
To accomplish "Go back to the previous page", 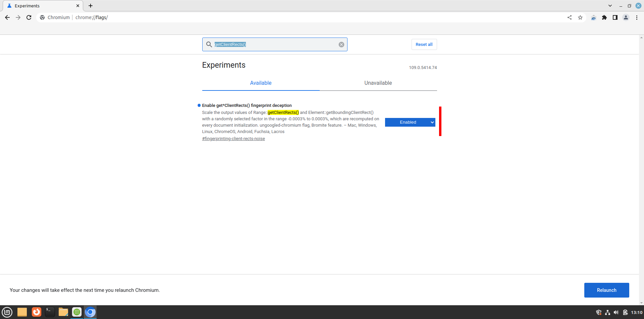I will (7, 17).
